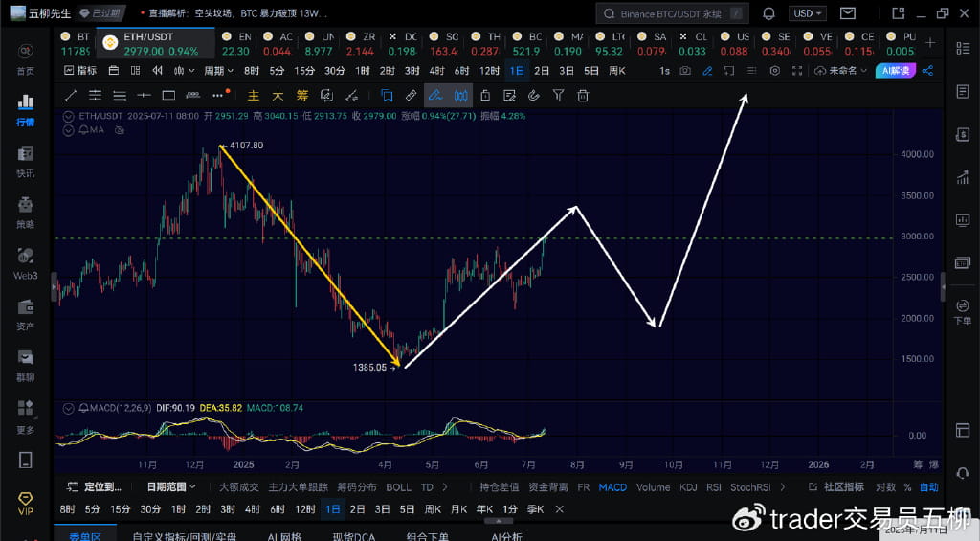Collapse the ETH/USDT legend chevron
This screenshot has height=541, width=980.
tap(68, 116)
